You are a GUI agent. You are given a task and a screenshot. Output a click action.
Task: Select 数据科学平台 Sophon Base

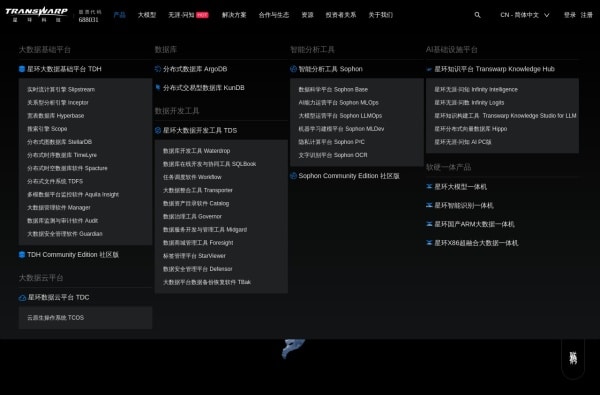click(x=333, y=90)
